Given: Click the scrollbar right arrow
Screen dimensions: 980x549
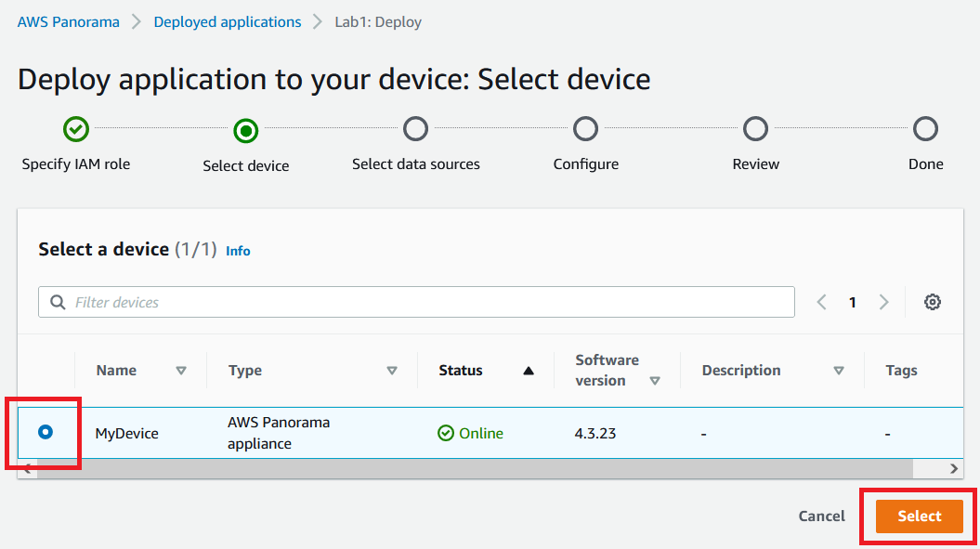Looking at the screenshot, I should [x=954, y=468].
